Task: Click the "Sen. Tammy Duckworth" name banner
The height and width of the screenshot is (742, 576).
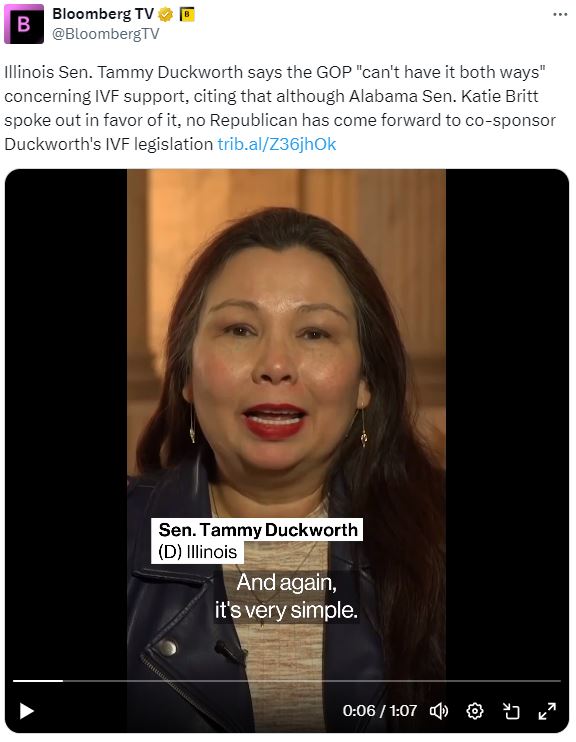Action: coord(257,530)
